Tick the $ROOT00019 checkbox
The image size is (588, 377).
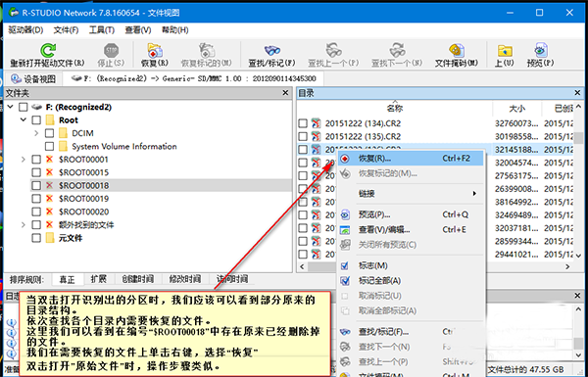tap(36, 199)
